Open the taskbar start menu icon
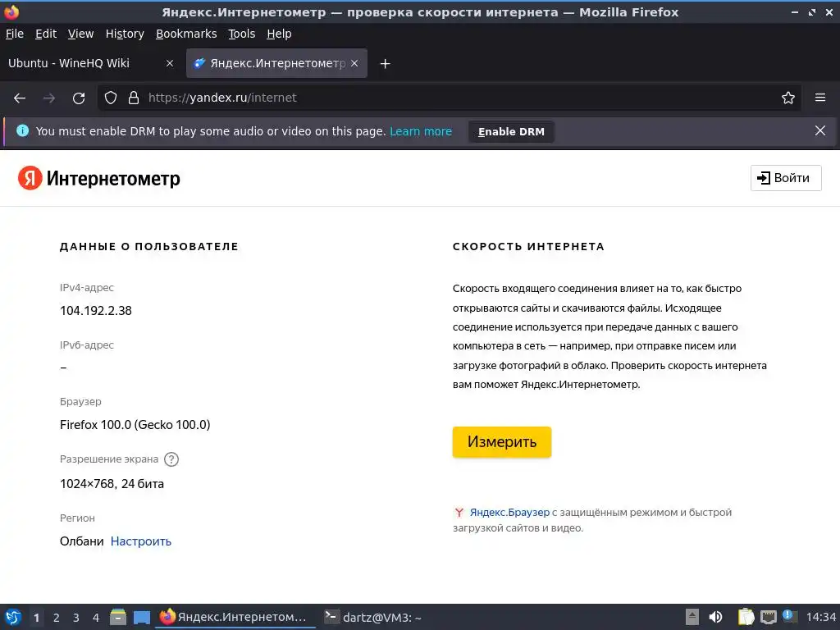840x630 pixels. tap(13, 617)
